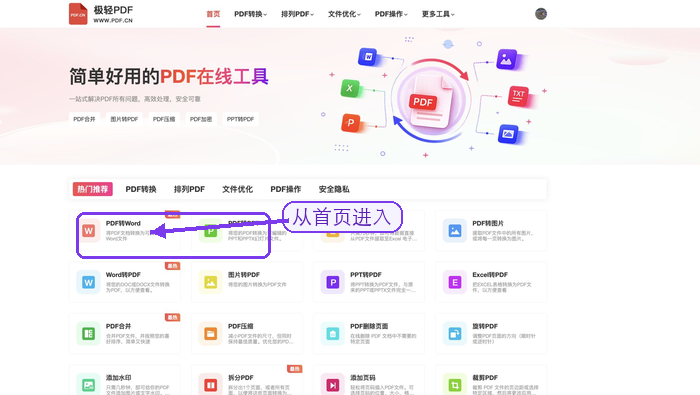
Task: Click the PPT转PDF quick link in banner
Action: pyautogui.click(x=241, y=119)
